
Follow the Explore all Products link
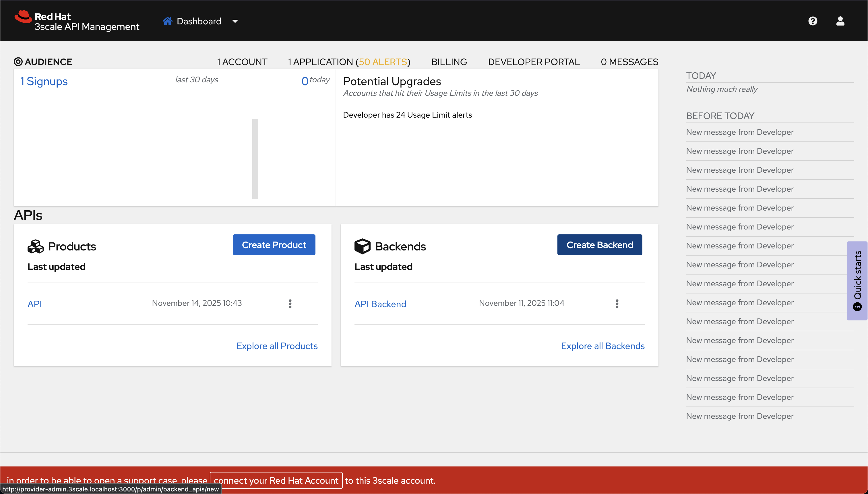coord(277,346)
